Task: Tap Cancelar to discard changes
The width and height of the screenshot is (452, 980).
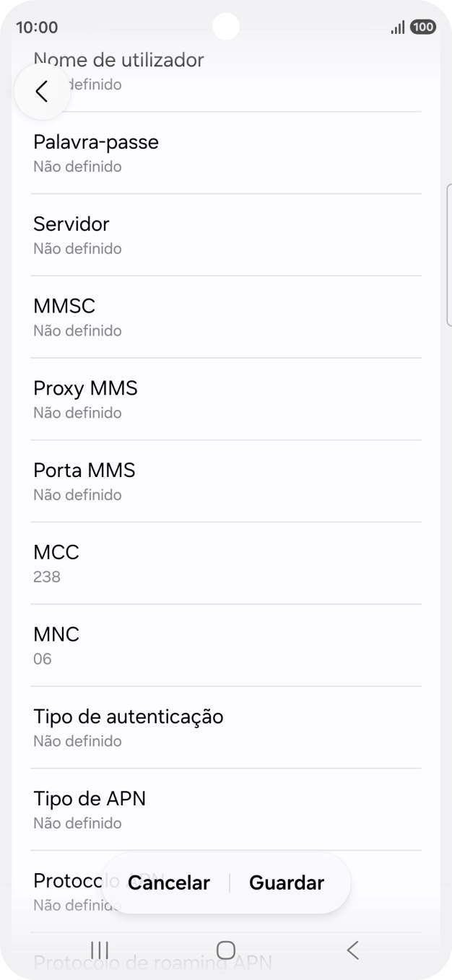Action: pos(168,883)
